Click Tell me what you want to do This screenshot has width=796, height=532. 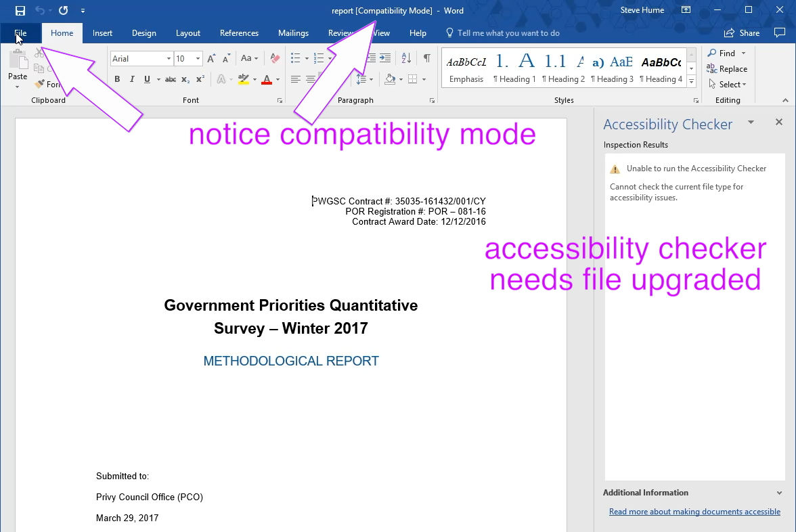click(x=502, y=33)
